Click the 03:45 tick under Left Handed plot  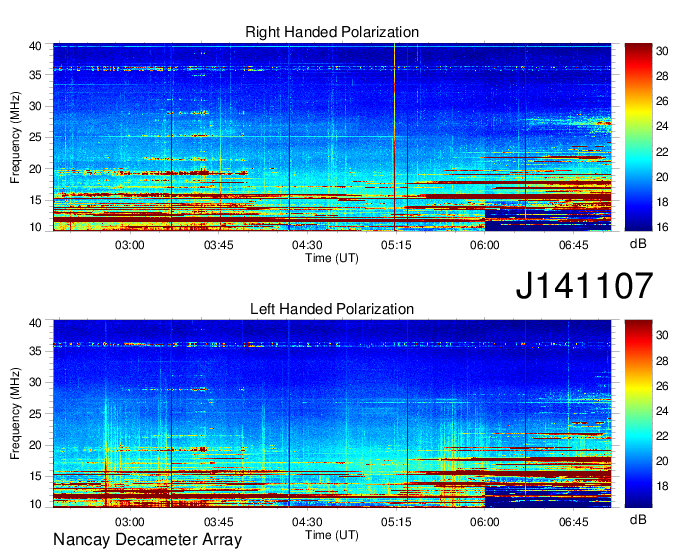(219, 522)
